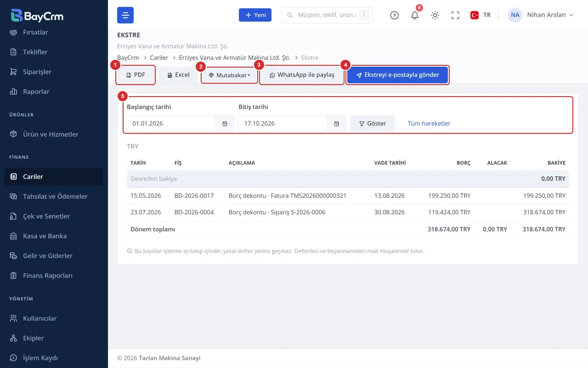Viewport: 588px width, 368px height.
Task: Open notifications bell icon
Action: click(415, 15)
